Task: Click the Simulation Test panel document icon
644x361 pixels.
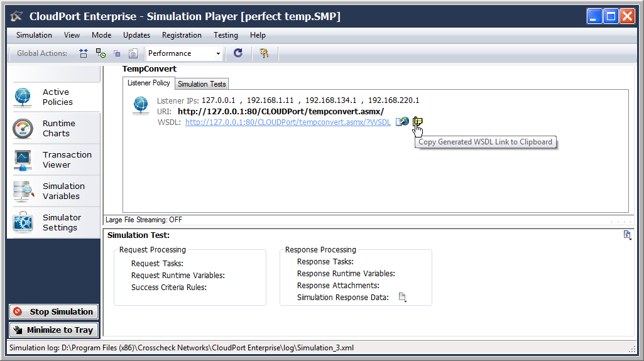Action: (x=627, y=235)
